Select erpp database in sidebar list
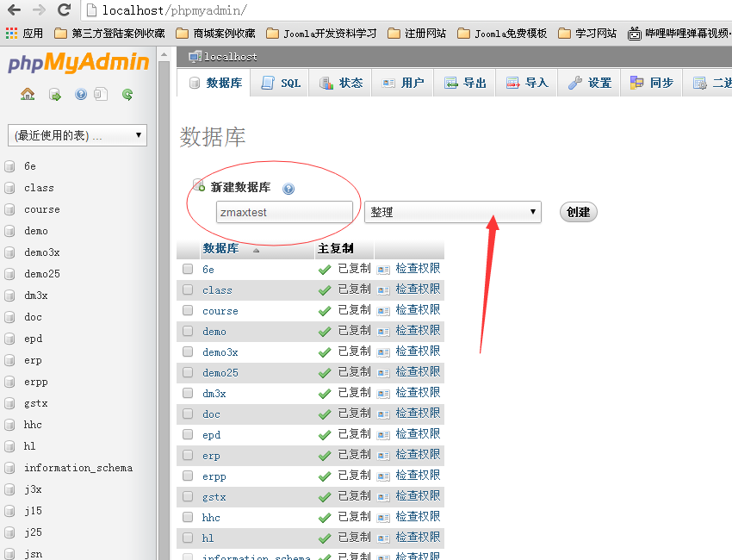 tap(36, 382)
